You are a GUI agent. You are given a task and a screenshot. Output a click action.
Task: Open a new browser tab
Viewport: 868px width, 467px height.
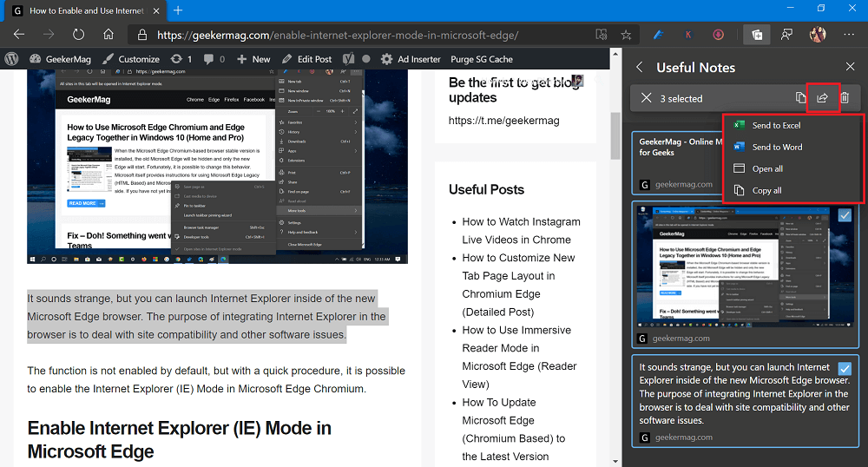pyautogui.click(x=178, y=10)
